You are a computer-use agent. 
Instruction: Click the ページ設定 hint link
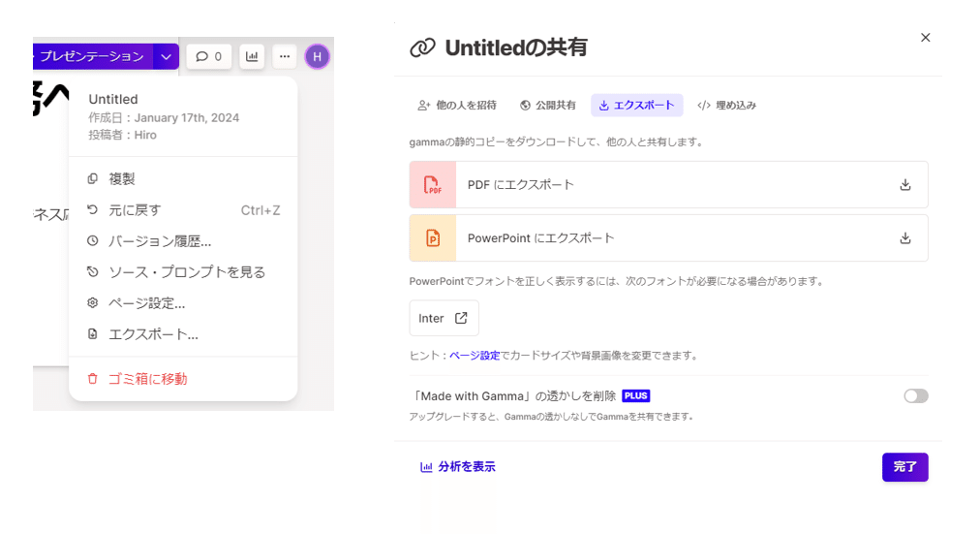point(475,355)
